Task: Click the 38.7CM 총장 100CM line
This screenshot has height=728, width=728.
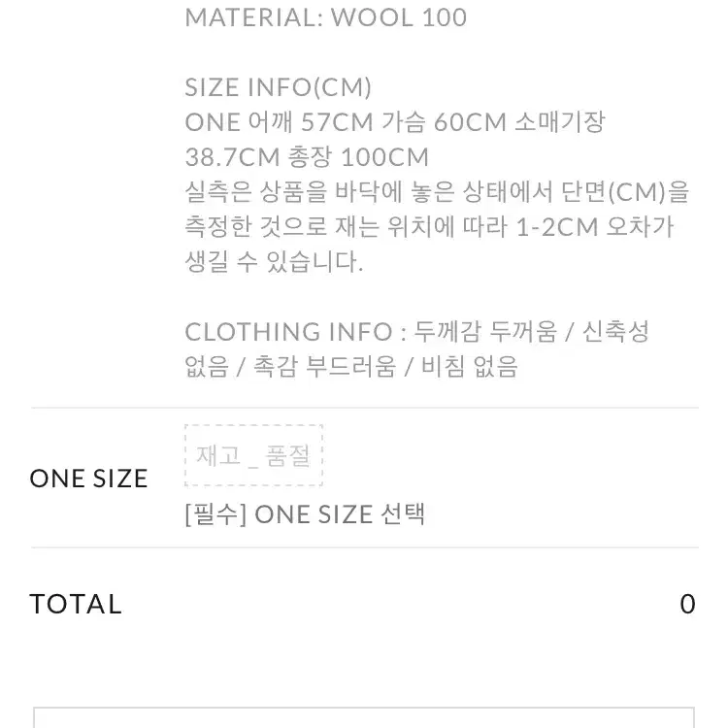Action: point(307,157)
